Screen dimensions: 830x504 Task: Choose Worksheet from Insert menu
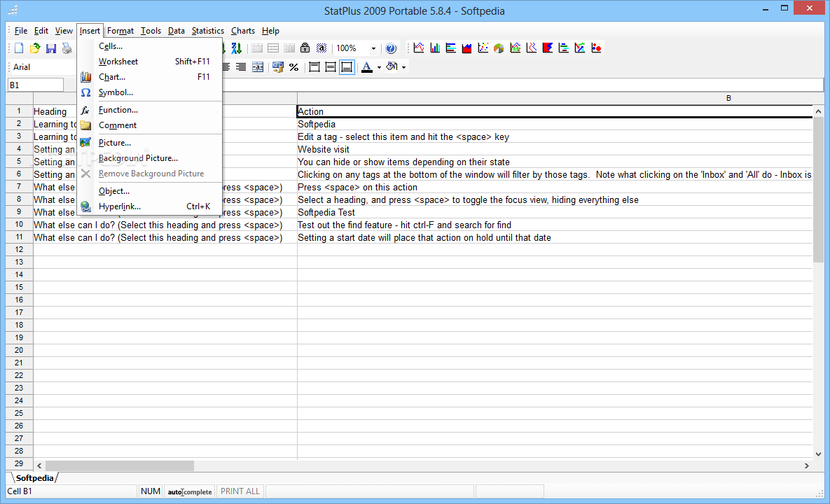[x=150, y=62]
